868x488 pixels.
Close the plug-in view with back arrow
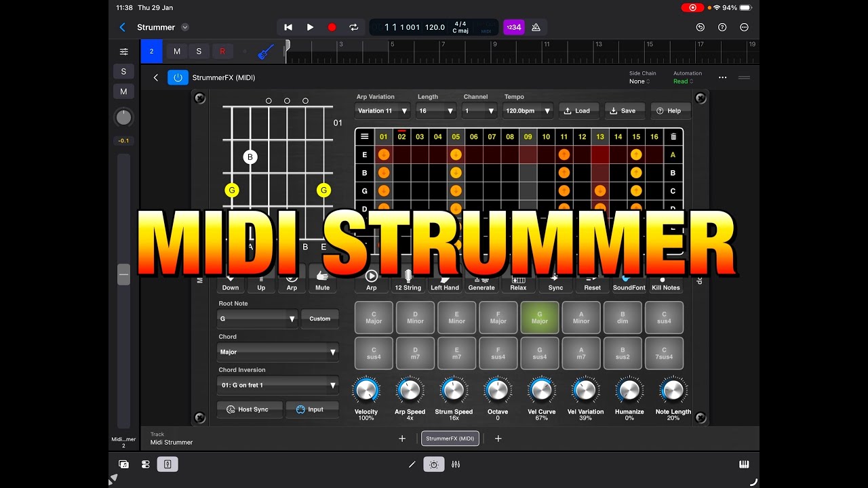point(155,77)
